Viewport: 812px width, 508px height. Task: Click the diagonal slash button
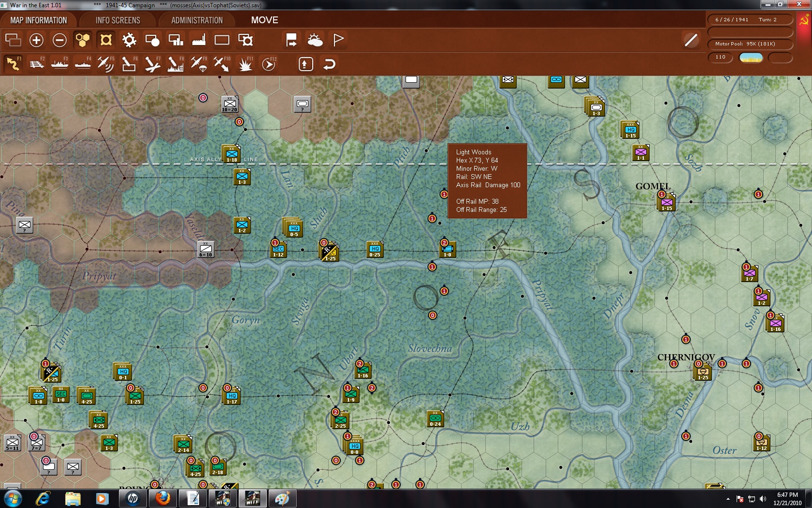[691, 40]
